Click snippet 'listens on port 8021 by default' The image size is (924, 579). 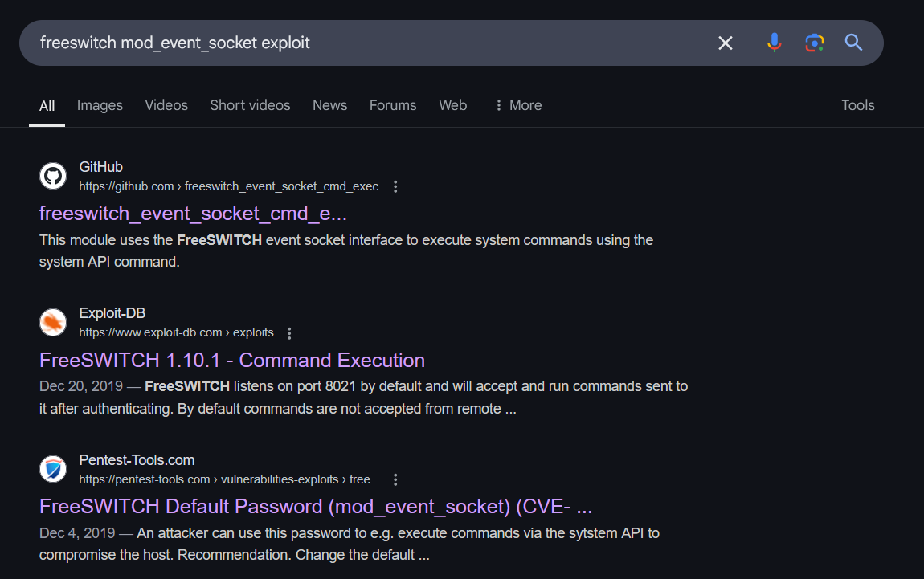click(327, 386)
